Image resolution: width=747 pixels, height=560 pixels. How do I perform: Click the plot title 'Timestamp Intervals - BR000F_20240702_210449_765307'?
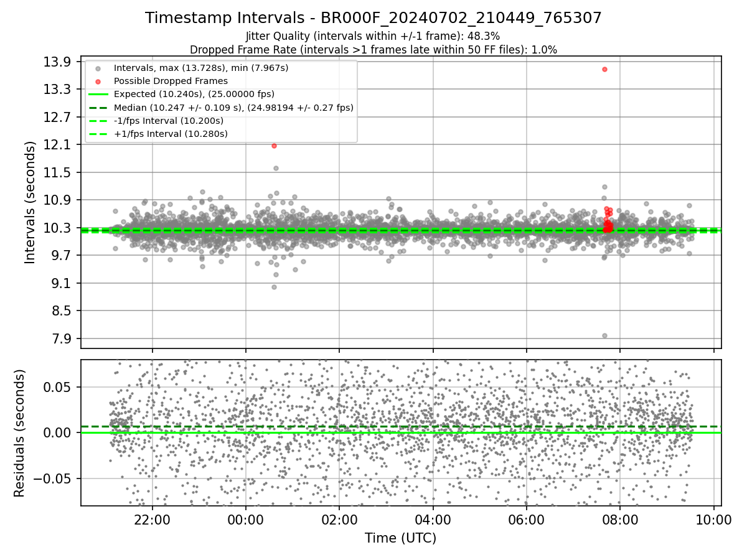tap(374, 18)
